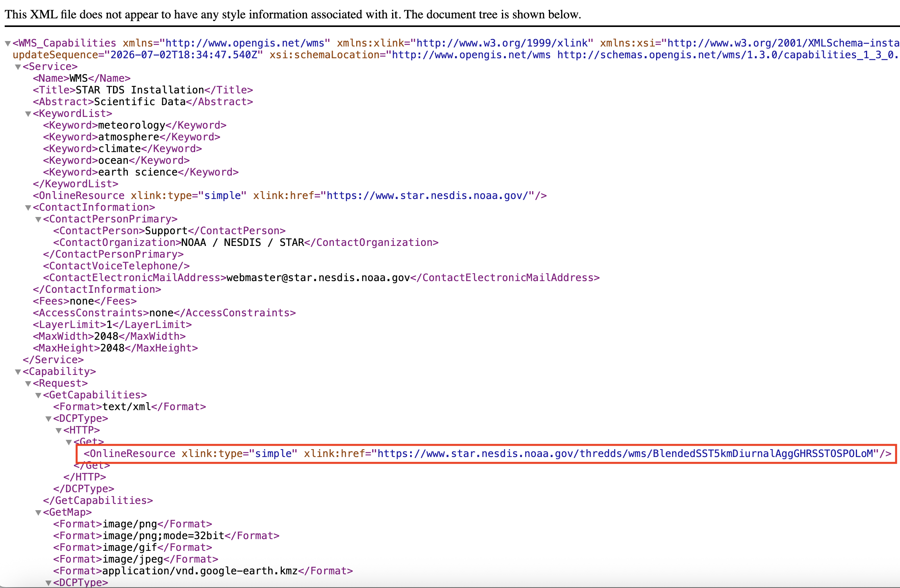The width and height of the screenshot is (900, 588).
Task: Click the closing HTTP tag
Action: (x=85, y=477)
